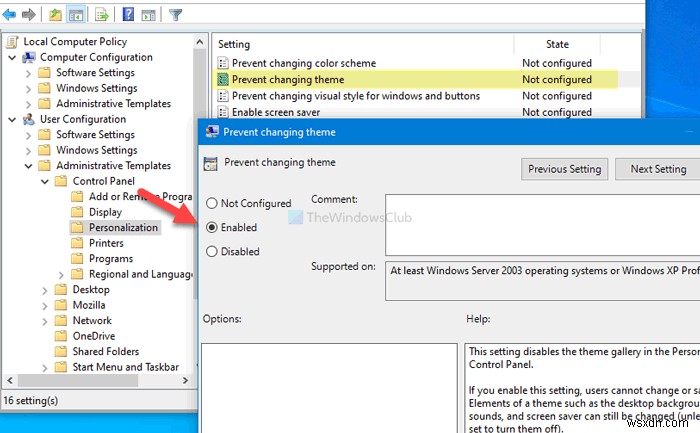Click the User Configuration user icon
The image size is (700, 433).
pos(29,119)
